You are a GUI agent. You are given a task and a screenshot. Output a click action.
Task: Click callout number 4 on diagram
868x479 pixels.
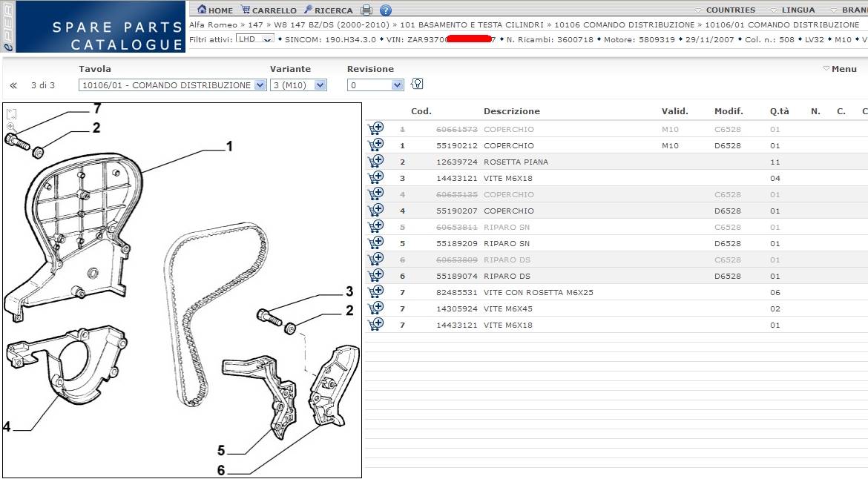tap(7, 426)
